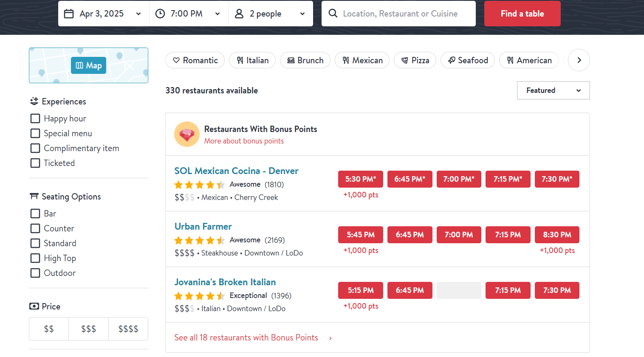
Task: Open the Urban Farmer restaurant listing
Action: [x=203, y=226]
